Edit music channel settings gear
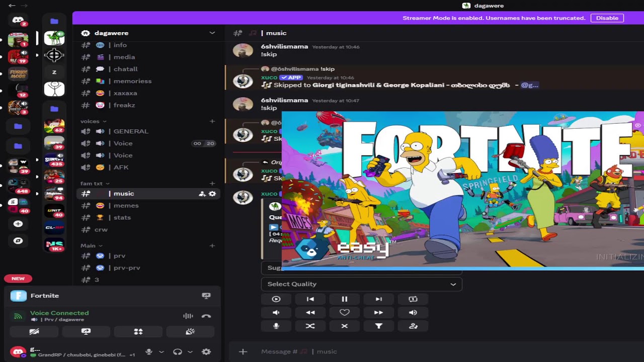 (x=212, y=194)
